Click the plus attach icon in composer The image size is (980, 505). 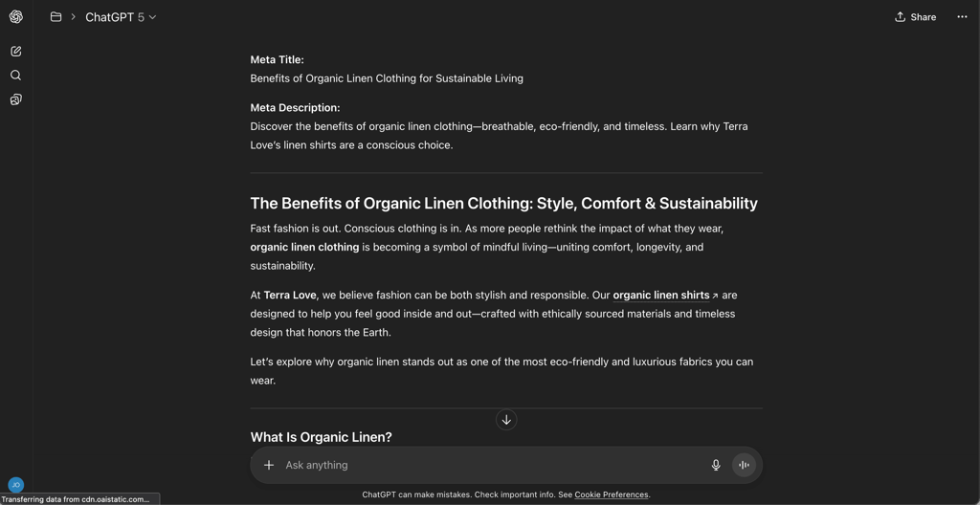coord(269,465)
